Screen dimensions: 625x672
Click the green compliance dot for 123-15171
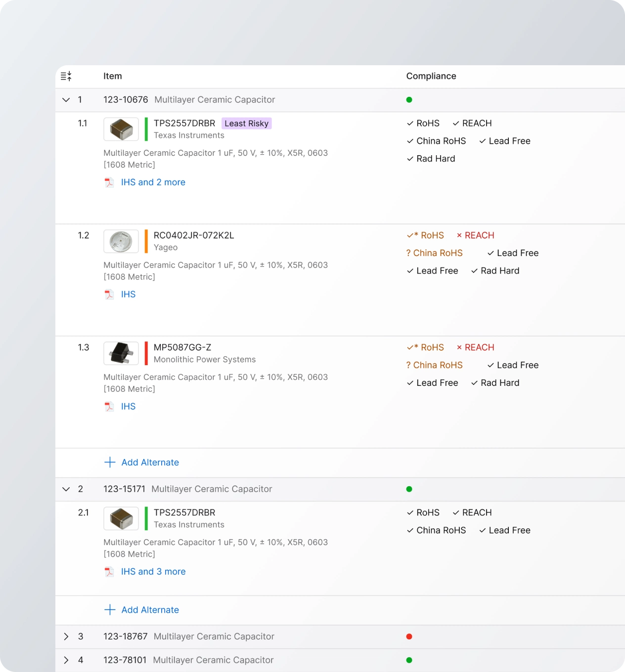[409, 489]
